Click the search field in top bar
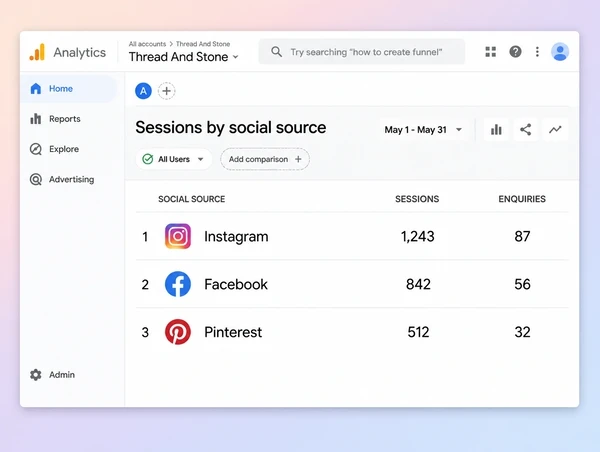The image size is (600, 452). pos(362,52)
